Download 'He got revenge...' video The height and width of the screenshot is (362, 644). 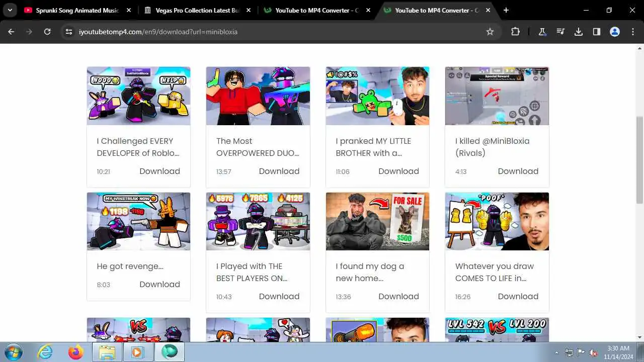point(159,284)
